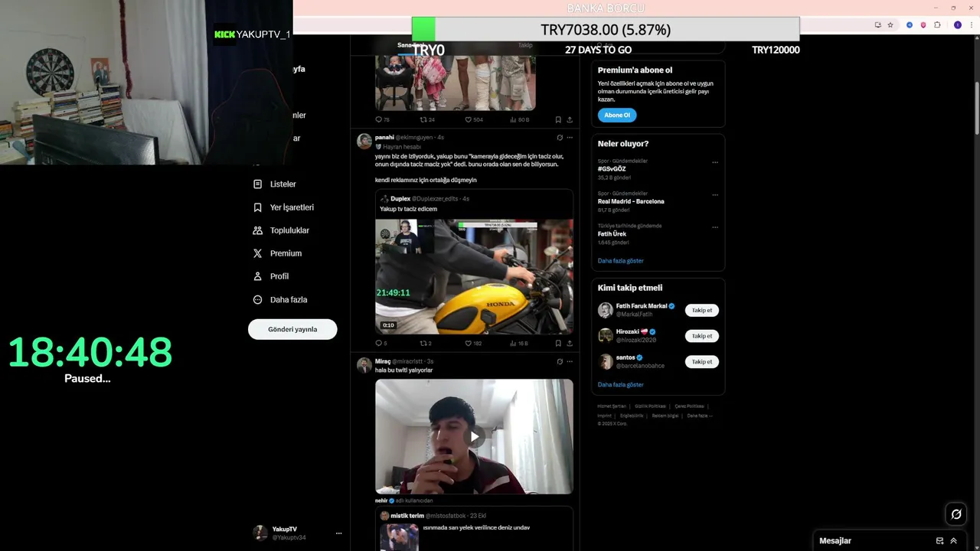Click the Gönderi yayınla button
The height and width of the screenshot is (551, 980).
coord(292,329)
